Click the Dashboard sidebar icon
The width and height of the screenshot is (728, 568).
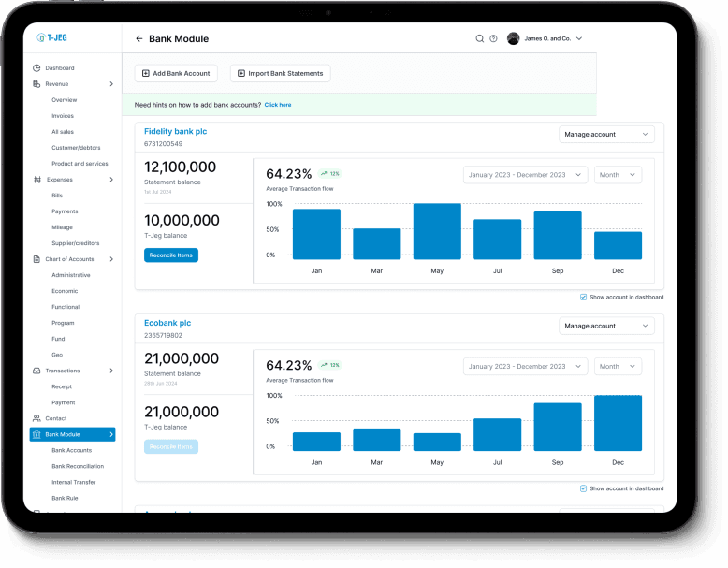click(x=36, y=68)
